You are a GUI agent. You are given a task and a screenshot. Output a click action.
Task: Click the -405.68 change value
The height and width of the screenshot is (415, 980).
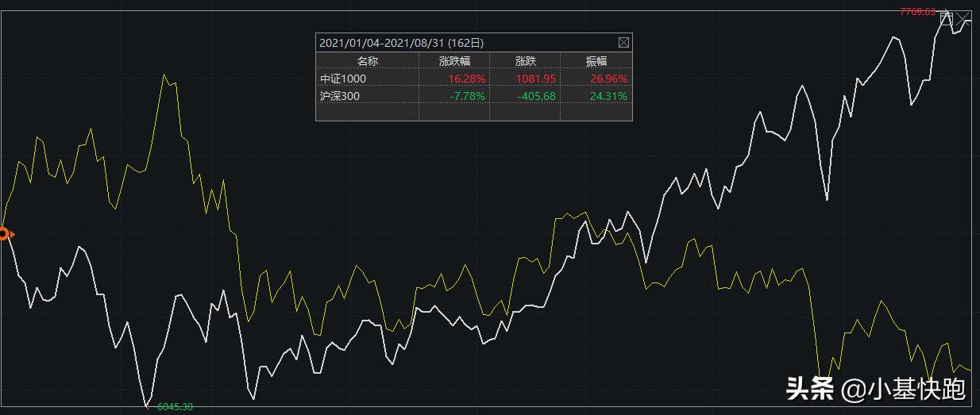tap(535, 96)
